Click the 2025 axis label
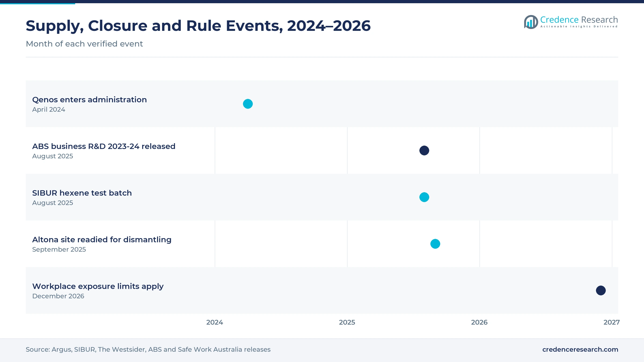The height and width of the screenshot is (362, 644). (x=347, y=322)
